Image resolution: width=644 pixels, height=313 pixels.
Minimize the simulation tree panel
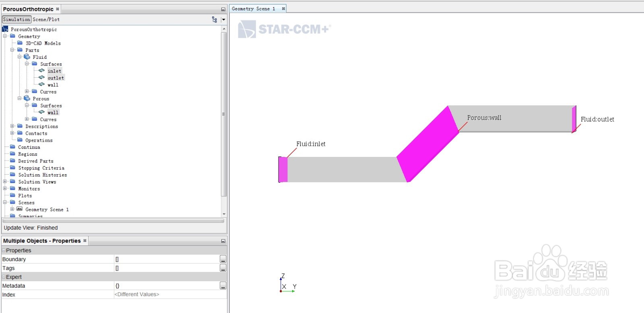223,9
